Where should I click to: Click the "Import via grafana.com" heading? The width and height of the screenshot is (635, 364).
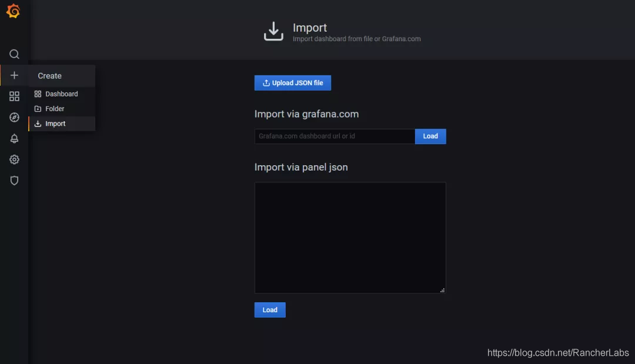(306, 114)
